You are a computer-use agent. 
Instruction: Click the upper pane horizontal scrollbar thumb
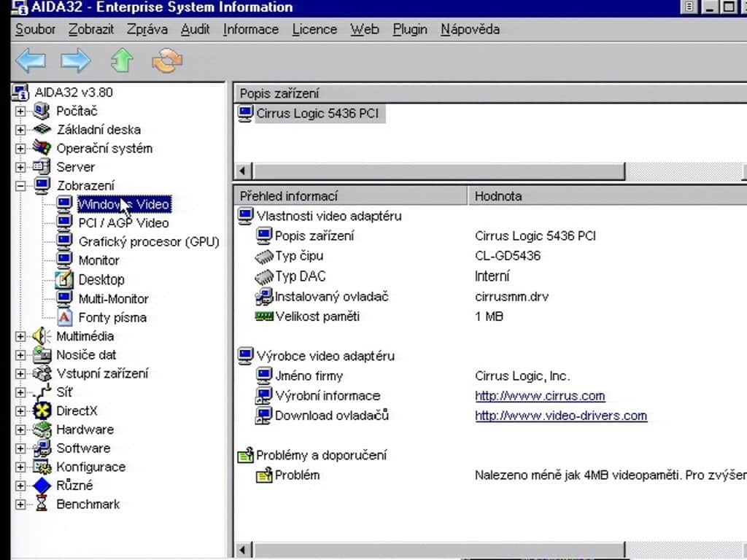[438, 171]
